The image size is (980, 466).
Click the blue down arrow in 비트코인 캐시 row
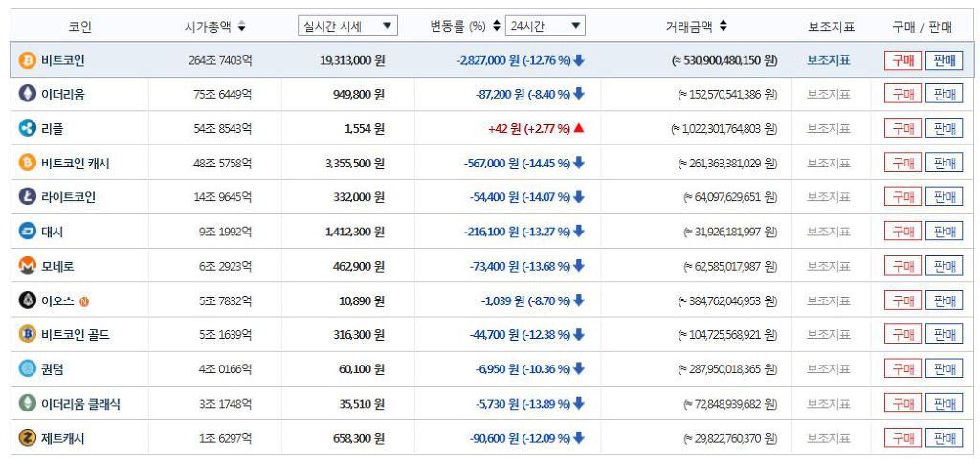coord(579,163)
